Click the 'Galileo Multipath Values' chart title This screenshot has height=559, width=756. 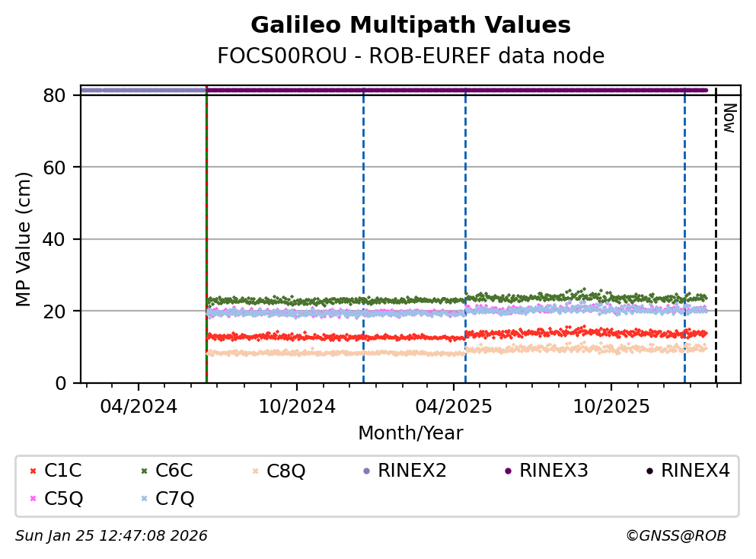click(410, 26)
